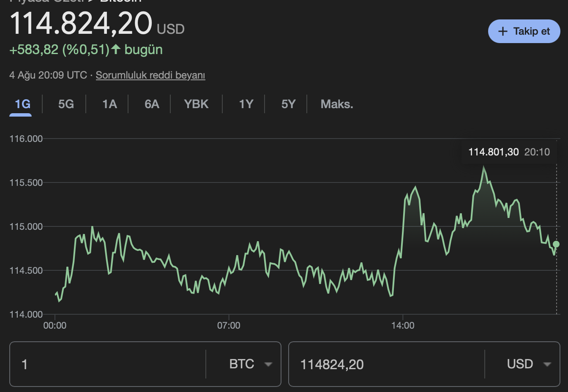Switch to the 1A time range tab

(109, 104)
